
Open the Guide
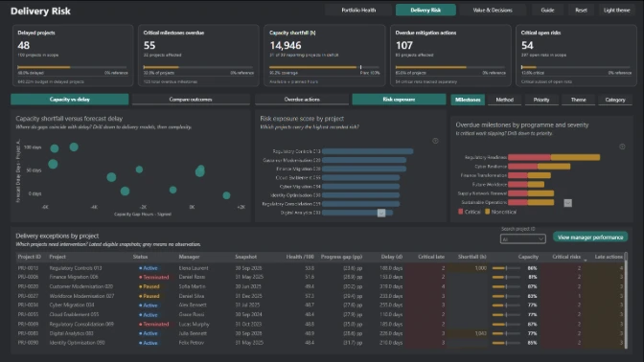tap(547, 10)
